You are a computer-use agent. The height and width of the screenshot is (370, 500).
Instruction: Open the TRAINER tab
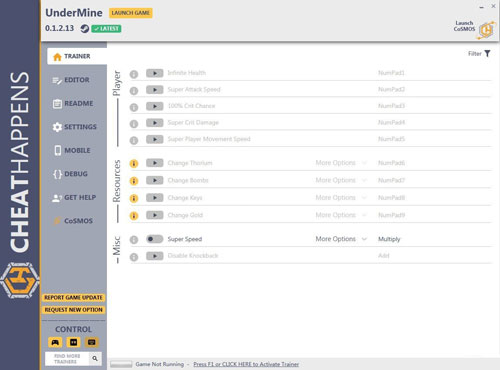click(77, 56)
